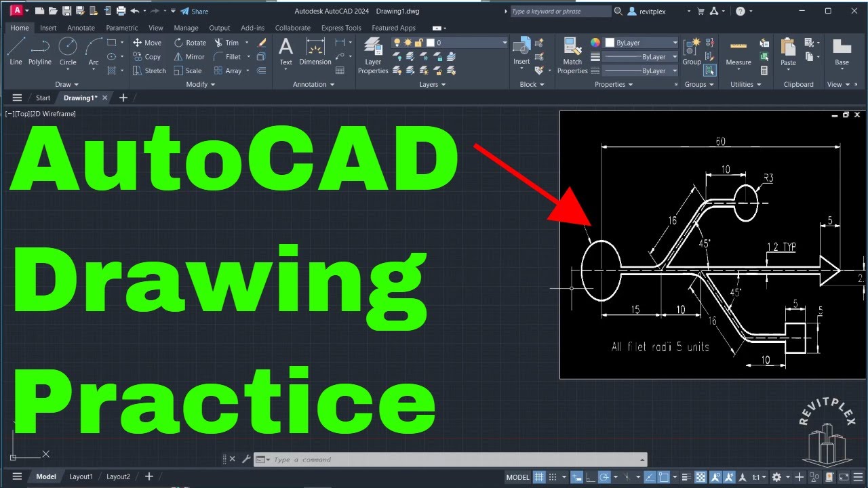Click the Insert block icon

point(521,52)
